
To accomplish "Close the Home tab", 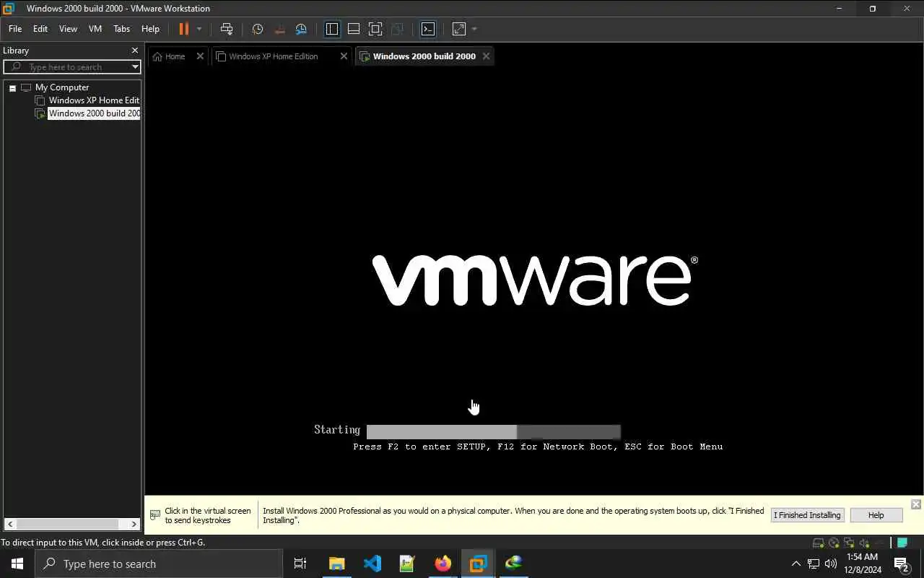I will click(201, 56).
